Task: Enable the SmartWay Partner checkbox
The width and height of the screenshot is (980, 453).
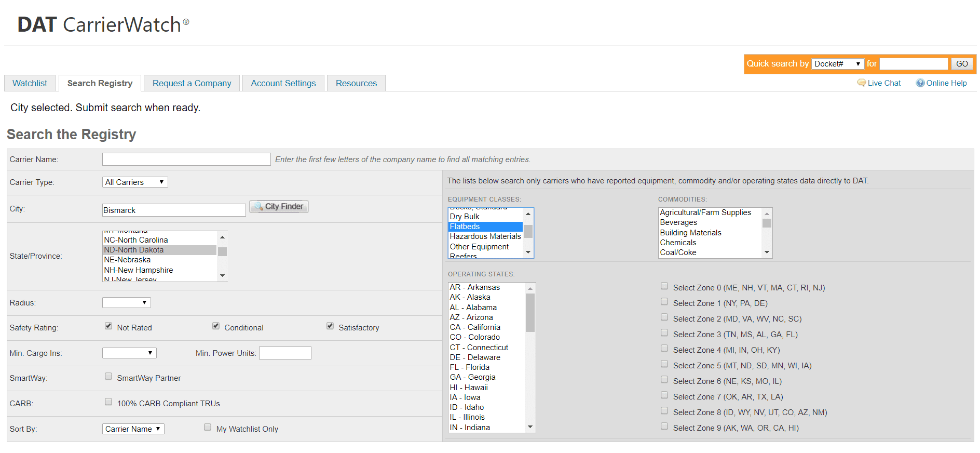Action: [108, 376]
